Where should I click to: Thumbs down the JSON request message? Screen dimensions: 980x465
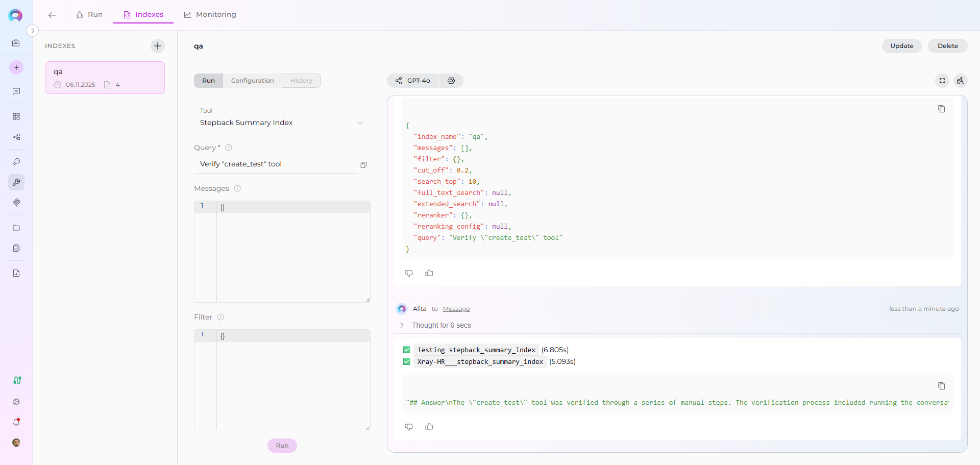[x=409, y=273]
